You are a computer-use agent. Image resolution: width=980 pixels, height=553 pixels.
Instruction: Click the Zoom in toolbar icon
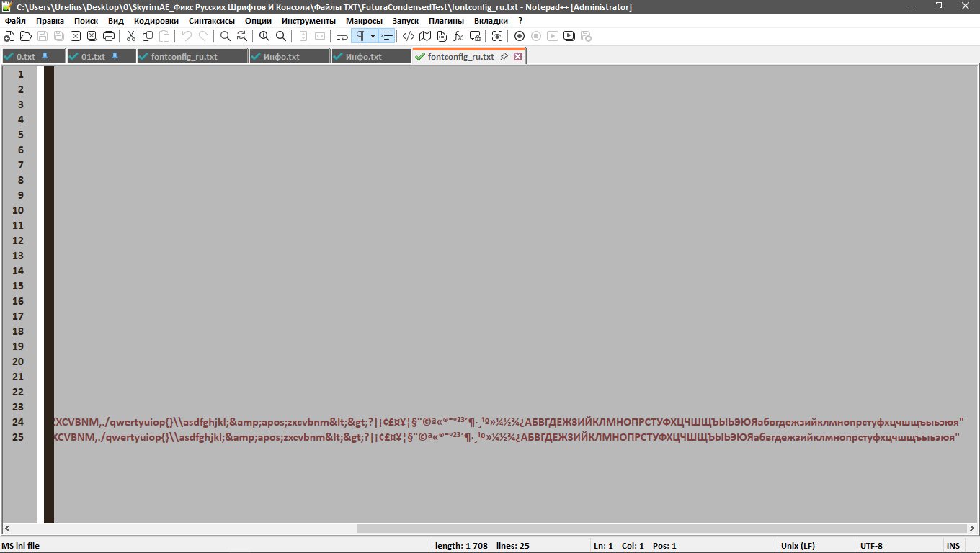(264, 36)
